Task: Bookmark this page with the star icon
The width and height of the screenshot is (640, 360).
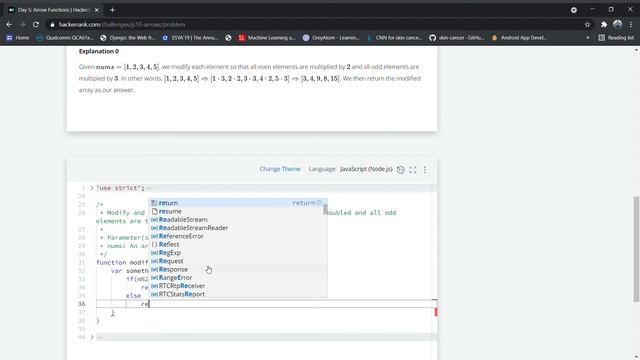Action: [587, 24]
